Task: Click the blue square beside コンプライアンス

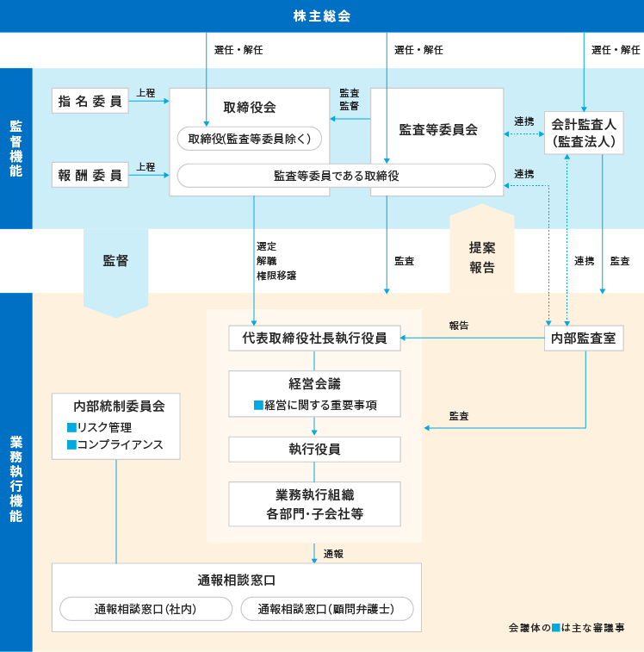Action: [x=71, y=446]
